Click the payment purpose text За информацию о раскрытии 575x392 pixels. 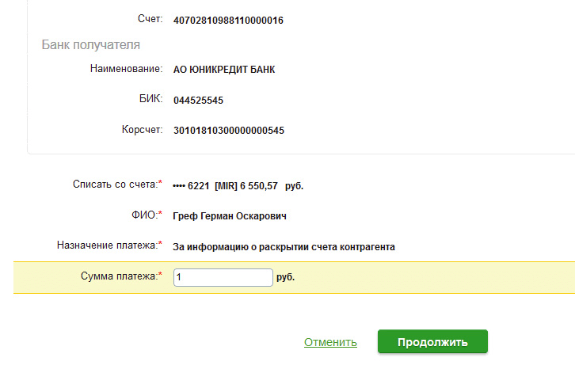[x=284, y=246]
